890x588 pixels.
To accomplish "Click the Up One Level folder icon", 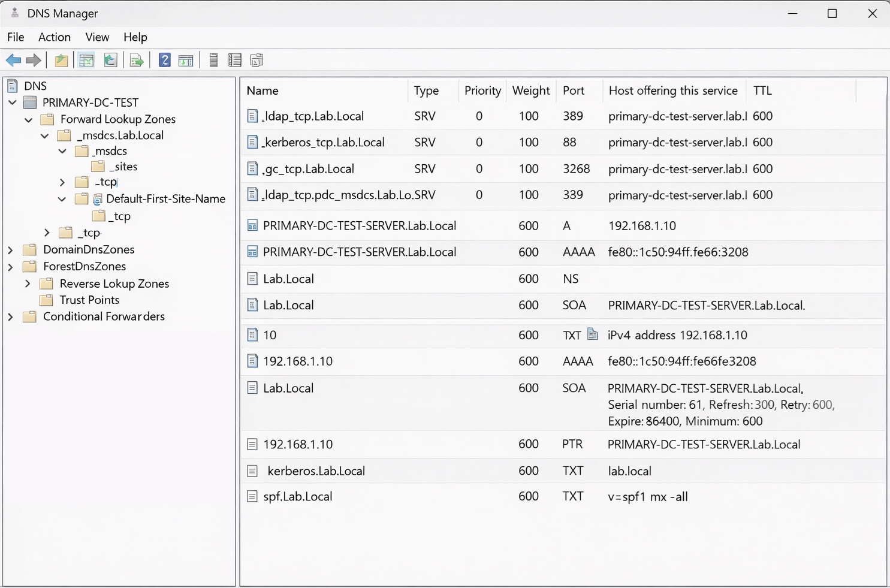I will tap(61, 60).
